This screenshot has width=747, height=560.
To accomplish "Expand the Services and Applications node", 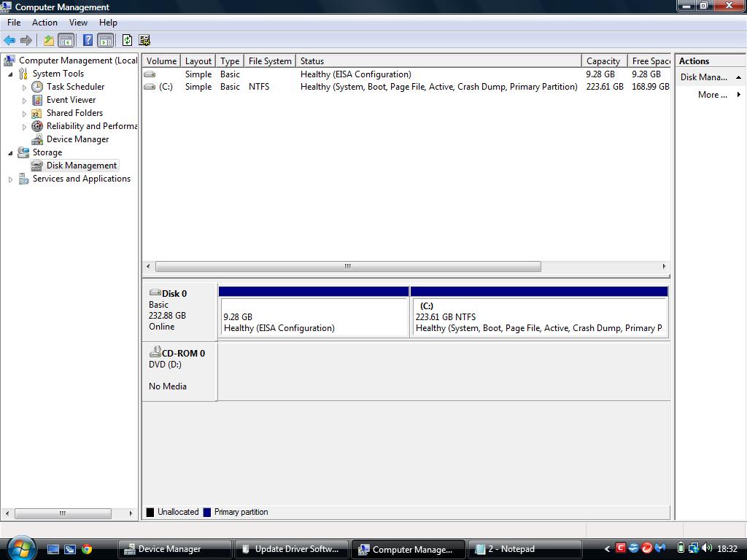I will point(10,179).
